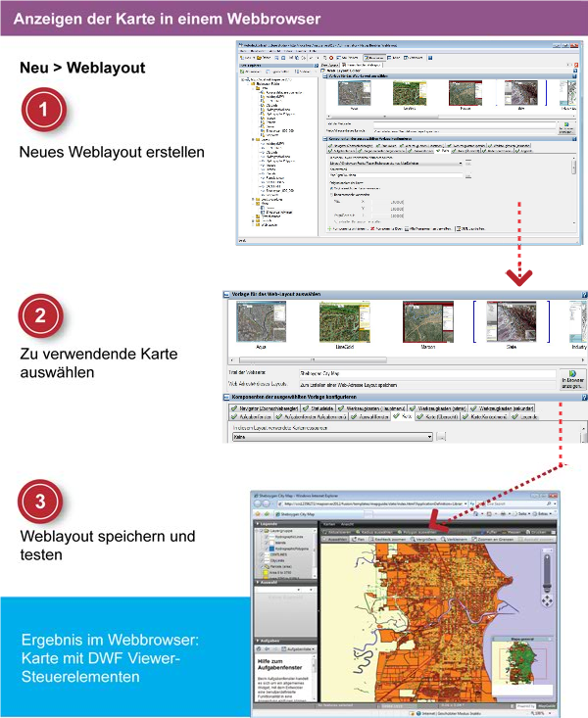Image resolution: width=588 pixels, height=718 pixels.
Task: Click the Verkleinern zoom-out tool
Action: pyautogui.click(x=454, y=540)
